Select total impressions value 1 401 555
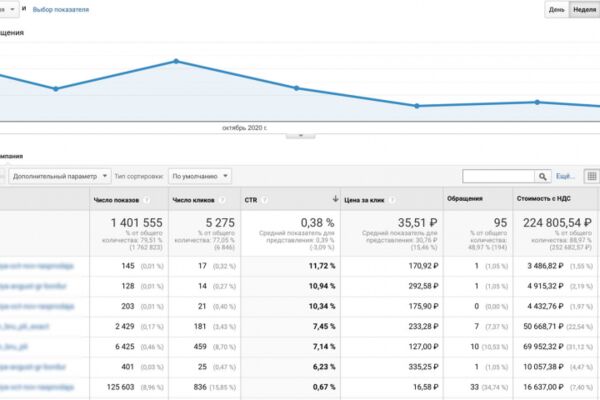The height and width of the screenshot is (400, 600). pos(137,222)
